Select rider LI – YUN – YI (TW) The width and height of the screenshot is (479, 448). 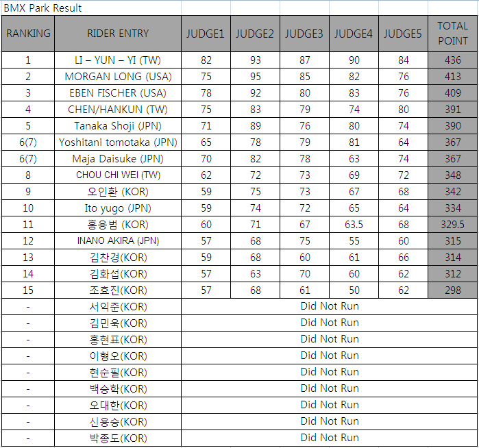pyautogui.click(x=118, y=60)
